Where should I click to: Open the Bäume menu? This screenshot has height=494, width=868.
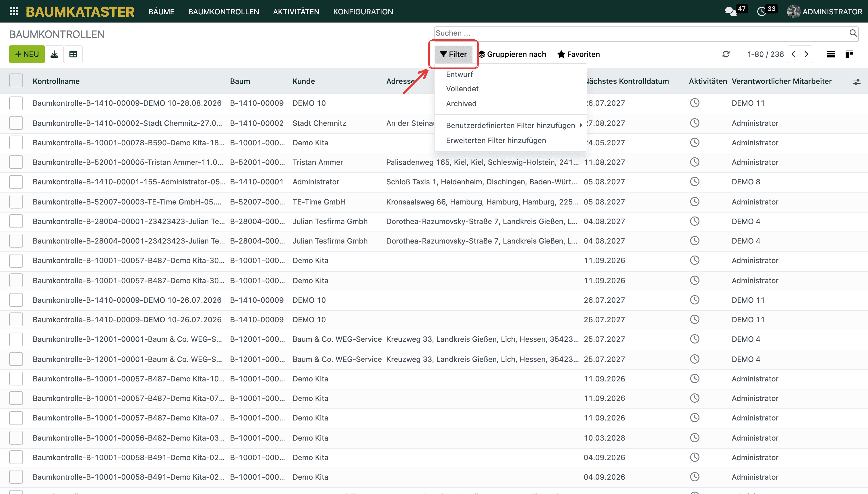point(161,11)
